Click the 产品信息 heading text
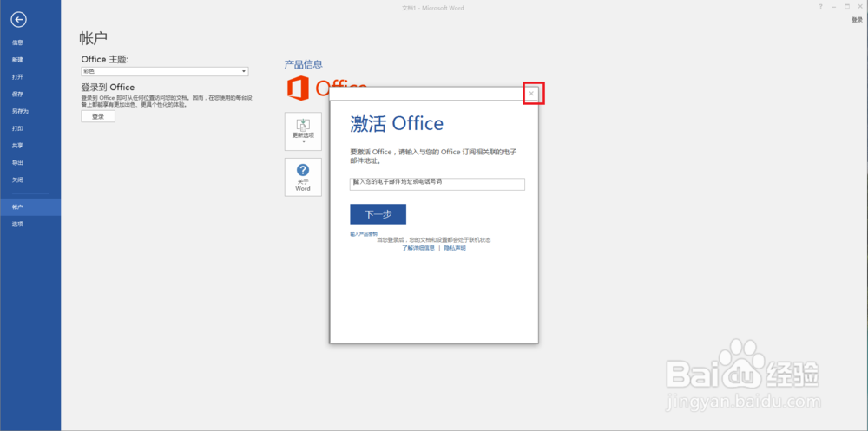Screen dimensions: 868x431 pos(303,64)
